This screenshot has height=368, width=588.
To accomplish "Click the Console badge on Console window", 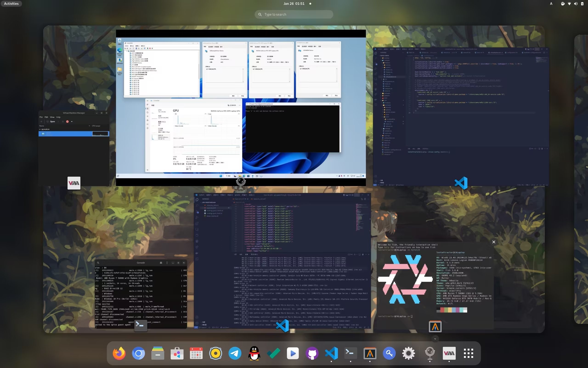I will point(141,326).
